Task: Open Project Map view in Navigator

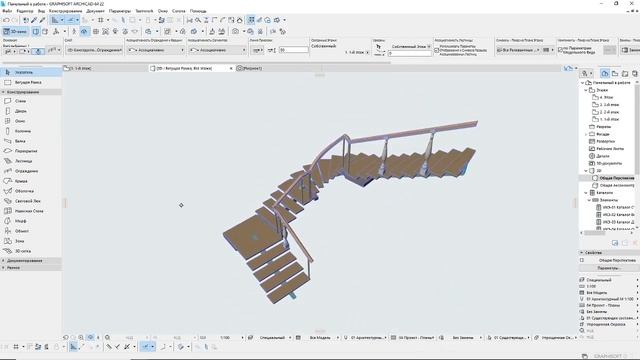Action: click(x=605, y=73)
